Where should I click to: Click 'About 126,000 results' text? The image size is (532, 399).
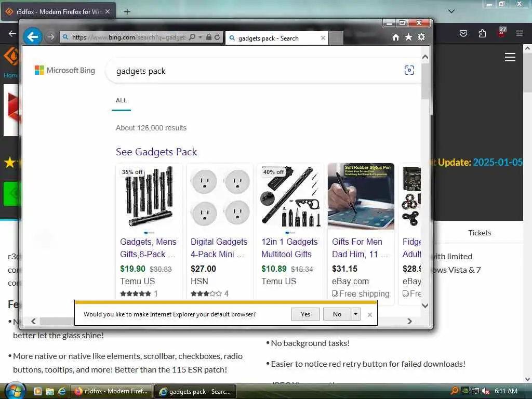click(x=151, y=128)
